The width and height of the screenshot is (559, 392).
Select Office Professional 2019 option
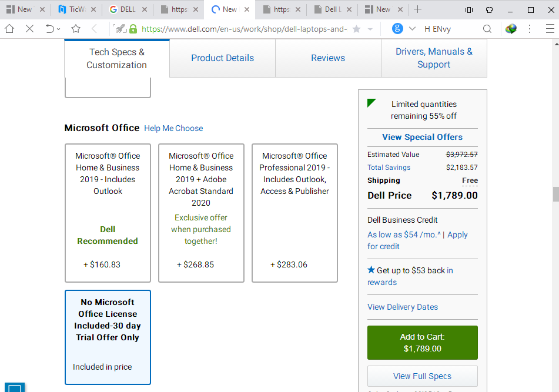tap(294, 213)
